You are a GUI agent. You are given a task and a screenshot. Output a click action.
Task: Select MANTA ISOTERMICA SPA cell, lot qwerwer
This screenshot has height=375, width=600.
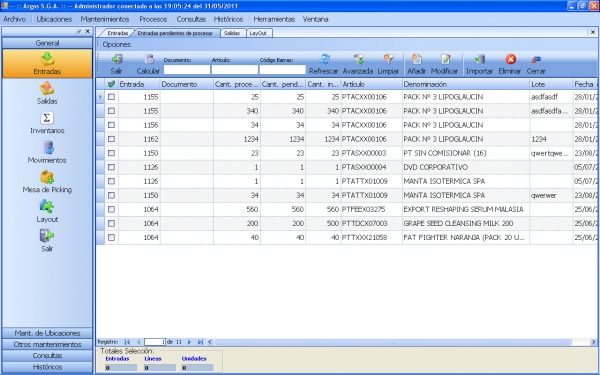(466, 196)
